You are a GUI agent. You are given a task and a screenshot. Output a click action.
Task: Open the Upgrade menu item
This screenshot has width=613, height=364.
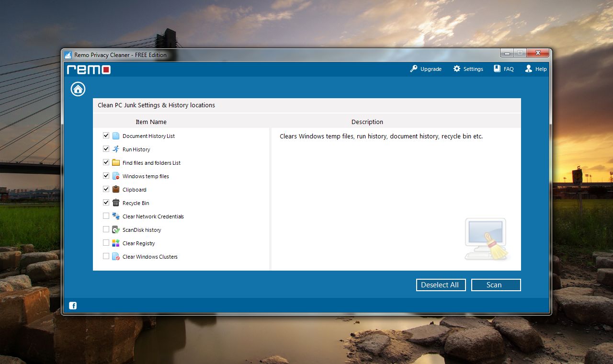[426, 69]
